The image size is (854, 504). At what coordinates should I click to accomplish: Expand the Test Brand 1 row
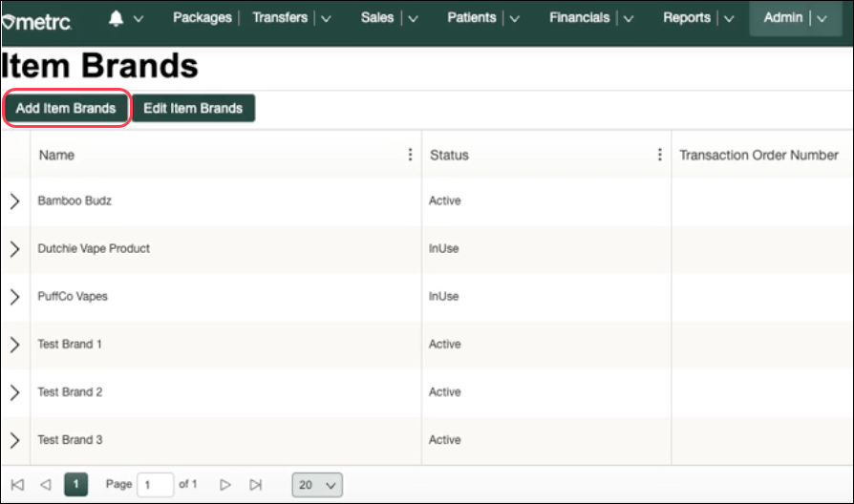coord(14,345)
